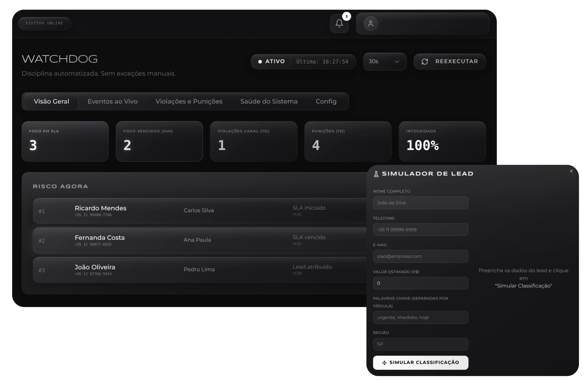Go to Saúde do Sistema tab
The width and height of the screenshot is (588, 385).
[x=269, y=101]
